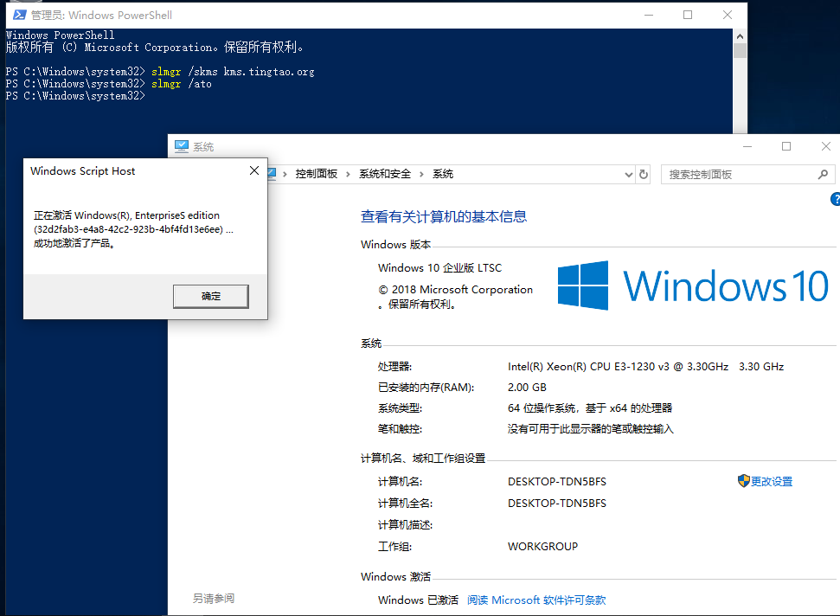The image size is (840, 616).
Task: Minimize the 系统 window
Action: pos(747,146)
